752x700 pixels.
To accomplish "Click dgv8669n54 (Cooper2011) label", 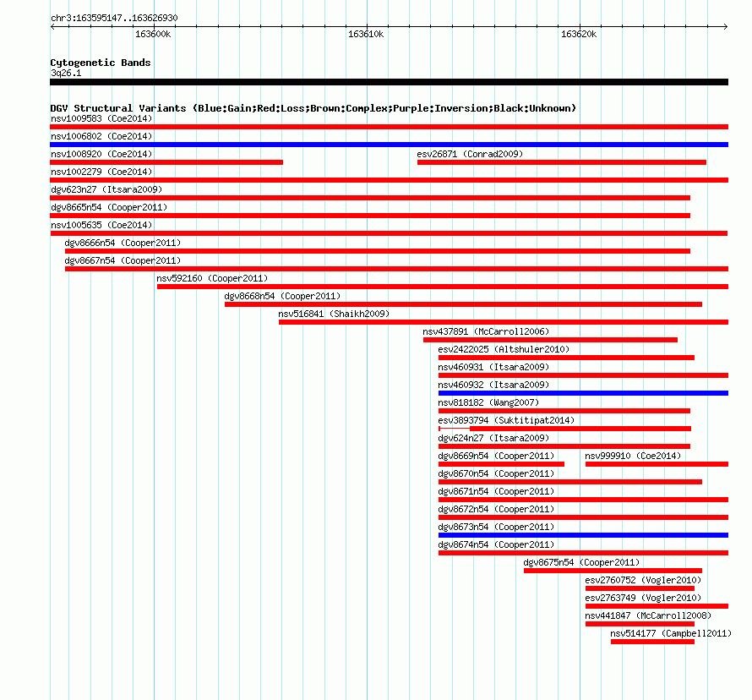I will click(x=496, y=456).
